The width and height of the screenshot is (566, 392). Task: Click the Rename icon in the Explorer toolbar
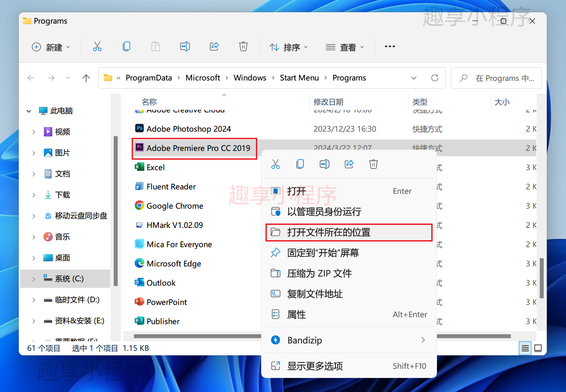(185, 46)
